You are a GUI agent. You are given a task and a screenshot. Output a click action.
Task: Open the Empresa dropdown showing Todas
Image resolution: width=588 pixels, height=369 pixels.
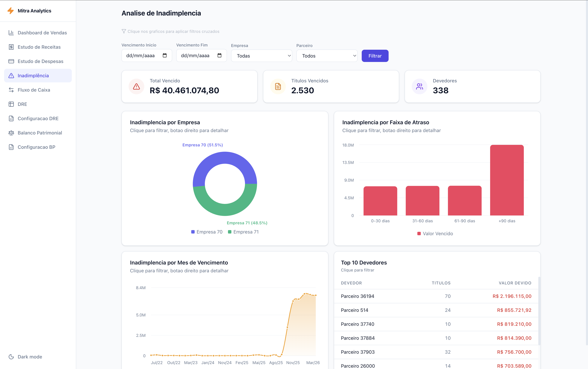(x=262, y=56)
